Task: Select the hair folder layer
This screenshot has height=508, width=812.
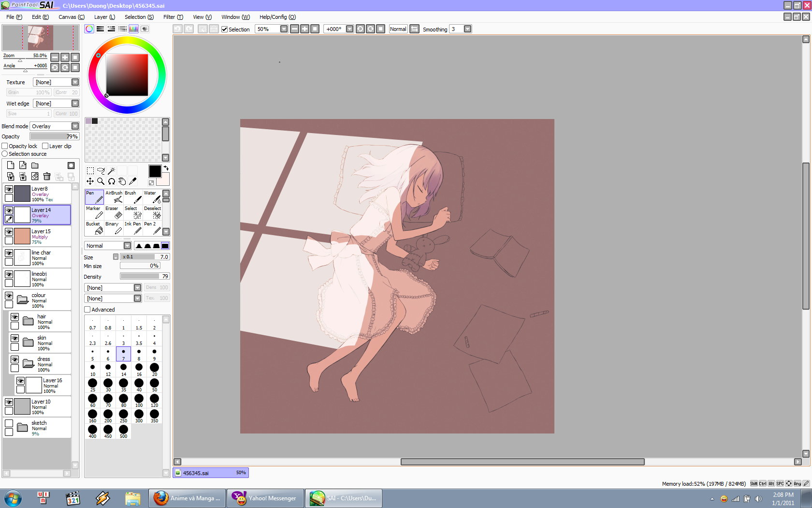Action: pos(40,321)
